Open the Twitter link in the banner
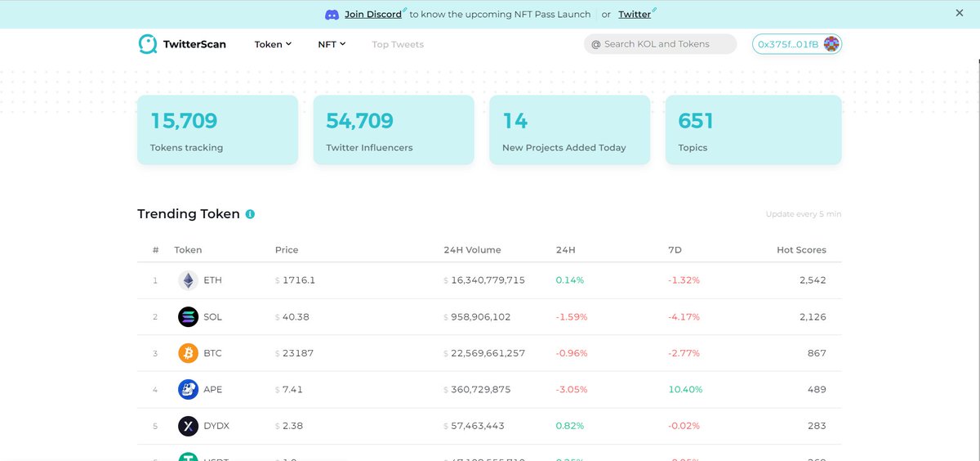 pos(635,15)
